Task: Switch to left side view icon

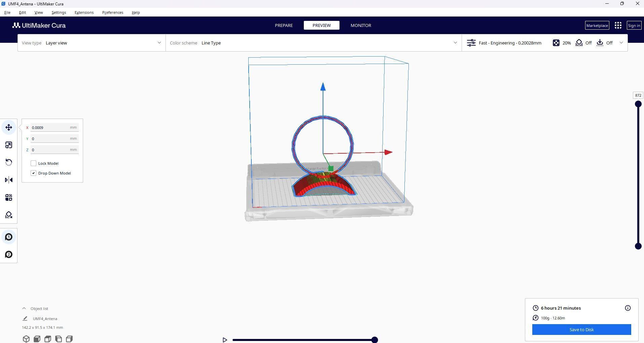Action: click(59, 339)
